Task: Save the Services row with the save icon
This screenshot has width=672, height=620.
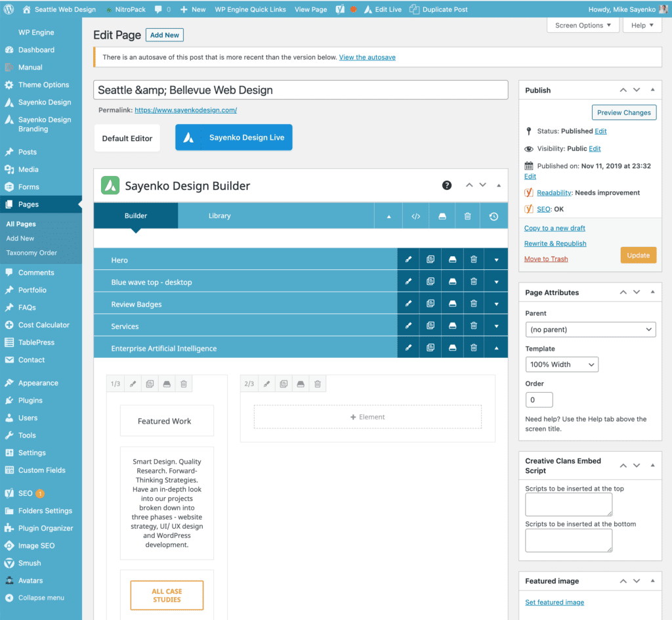Action: [x=452, y=326]
